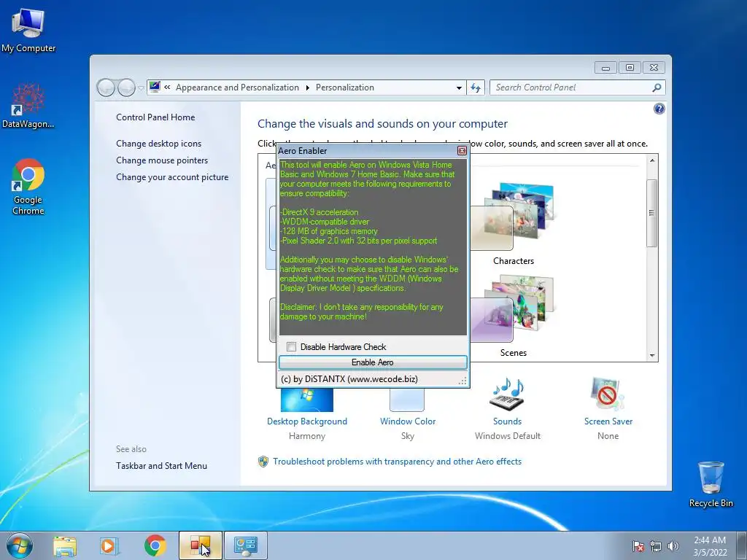Open Change mouse pointers link
The width and height of the screenshot is (747, 560).
click(x=162, y=160)
